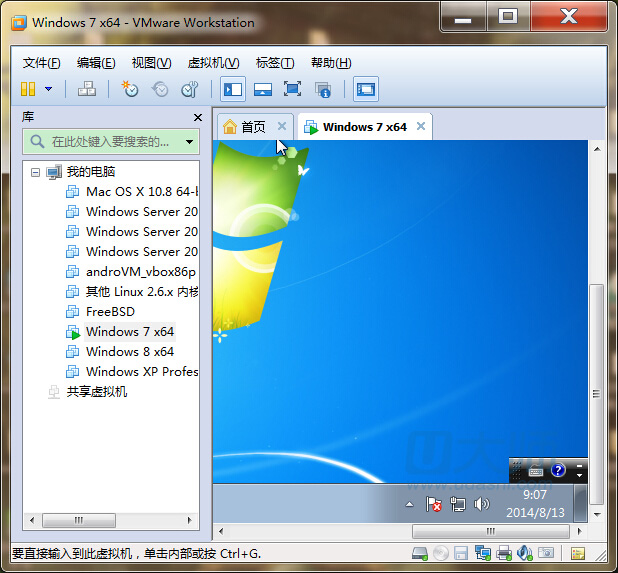Click USB camera device status icon
Image resolution: width=618 pixels, height=573 pixels.
coord(546,553)
